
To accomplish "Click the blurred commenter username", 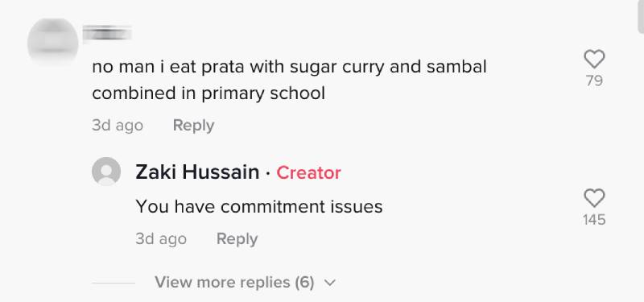I will tap(107, 34).
